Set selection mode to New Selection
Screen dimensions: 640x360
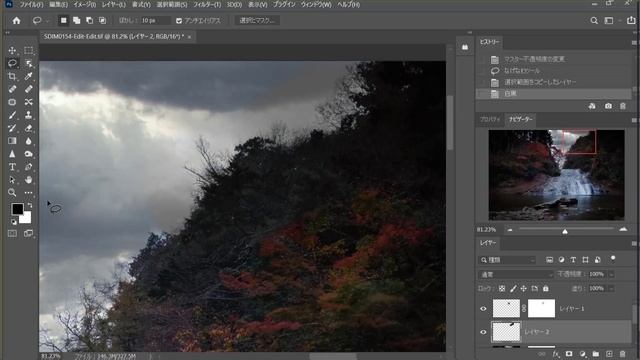point(64,20)
